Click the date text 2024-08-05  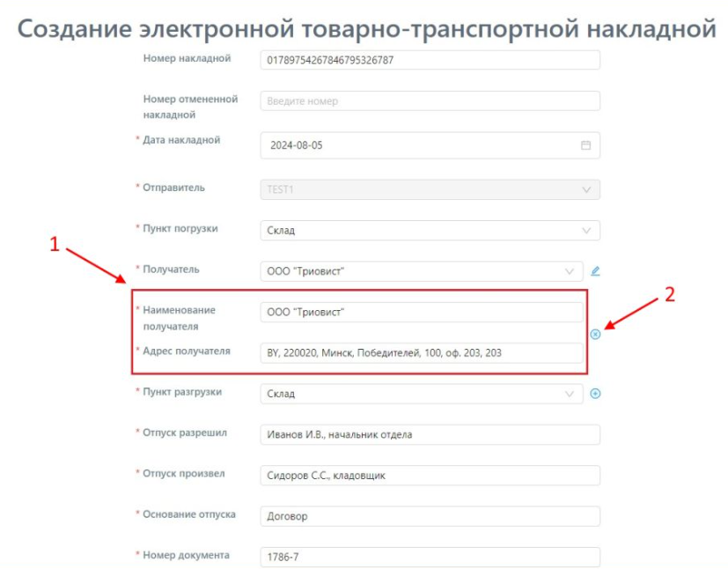[x=297, y=145]
